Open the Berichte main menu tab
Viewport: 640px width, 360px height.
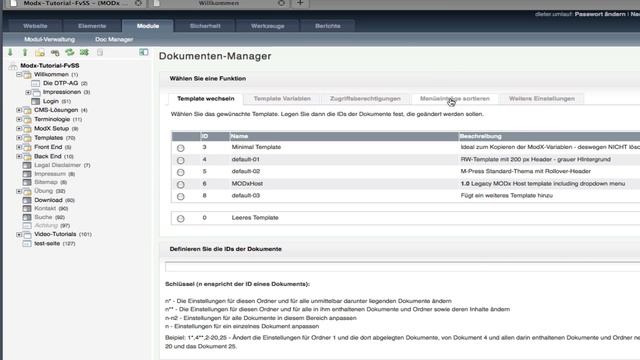click(x=328, y=26)
